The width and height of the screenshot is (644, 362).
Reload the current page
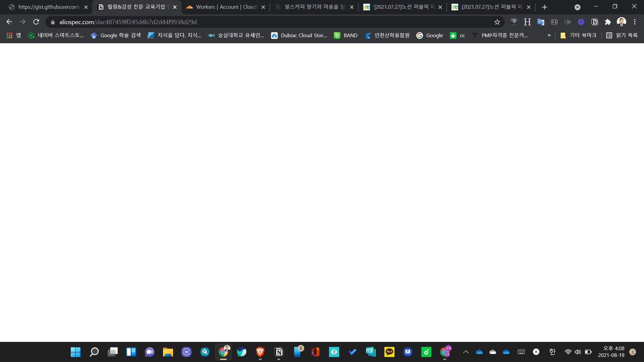(x=36, y=22)
